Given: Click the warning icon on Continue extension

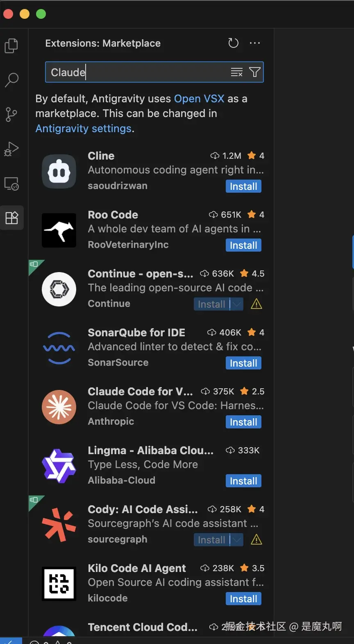Looking at the screenshot, I should 256,304.
